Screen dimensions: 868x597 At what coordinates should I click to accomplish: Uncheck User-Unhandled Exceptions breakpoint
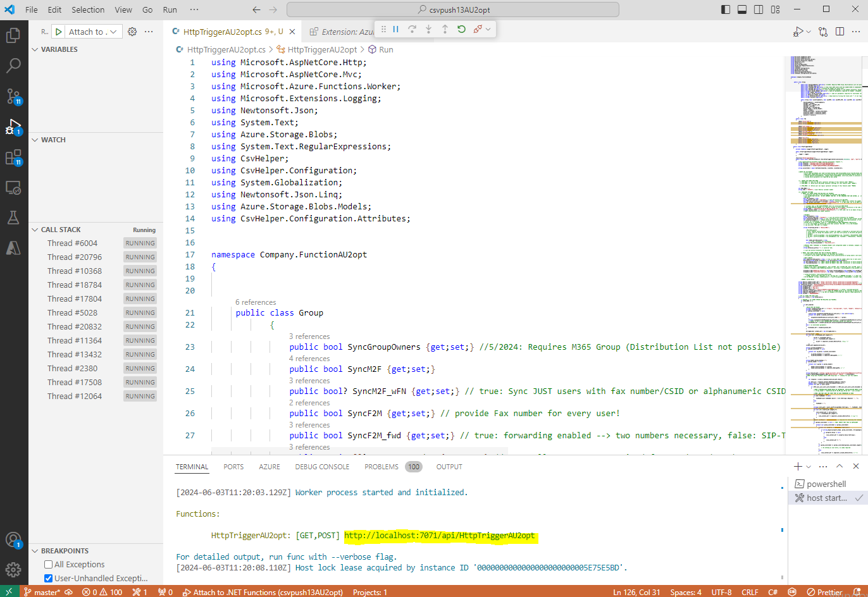click(x=48, y=578)
